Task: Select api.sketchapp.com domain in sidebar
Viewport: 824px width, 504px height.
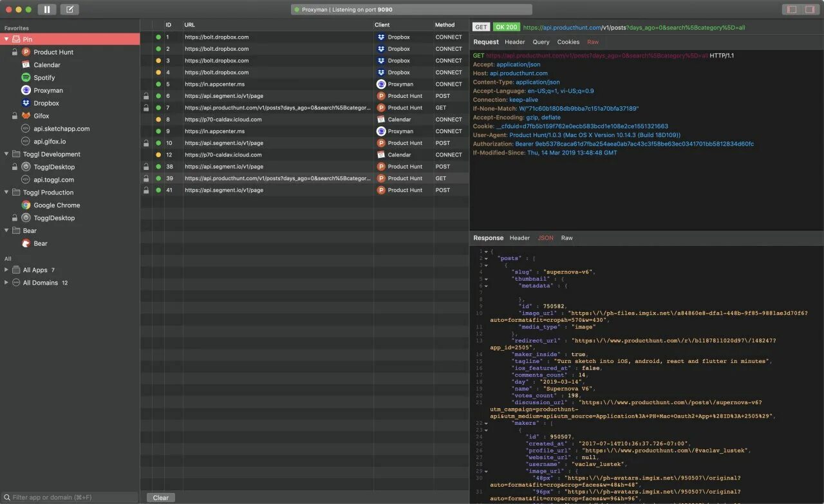Action: 62,129
